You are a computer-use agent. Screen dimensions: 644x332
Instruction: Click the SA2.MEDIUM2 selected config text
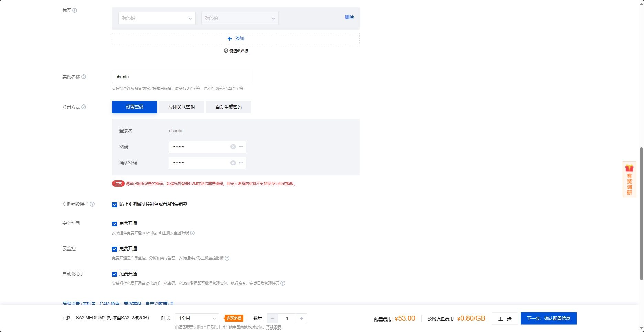point(112,318)
